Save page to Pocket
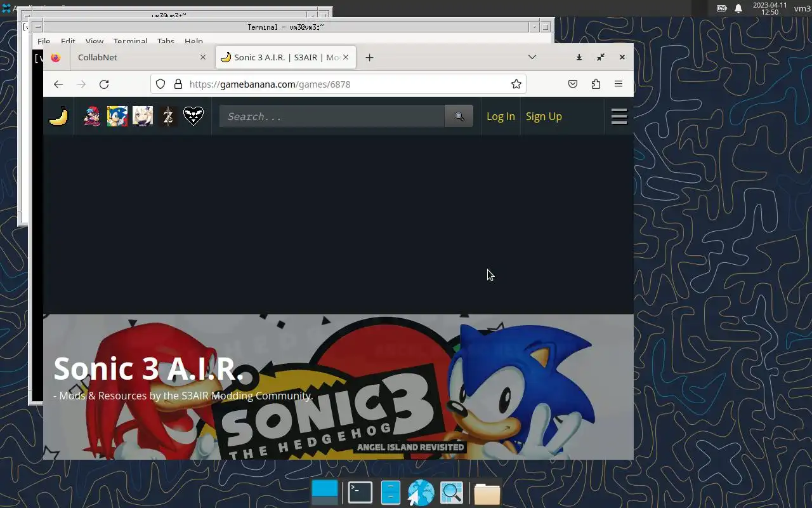The image size is (812, 508). click(573, 84)
